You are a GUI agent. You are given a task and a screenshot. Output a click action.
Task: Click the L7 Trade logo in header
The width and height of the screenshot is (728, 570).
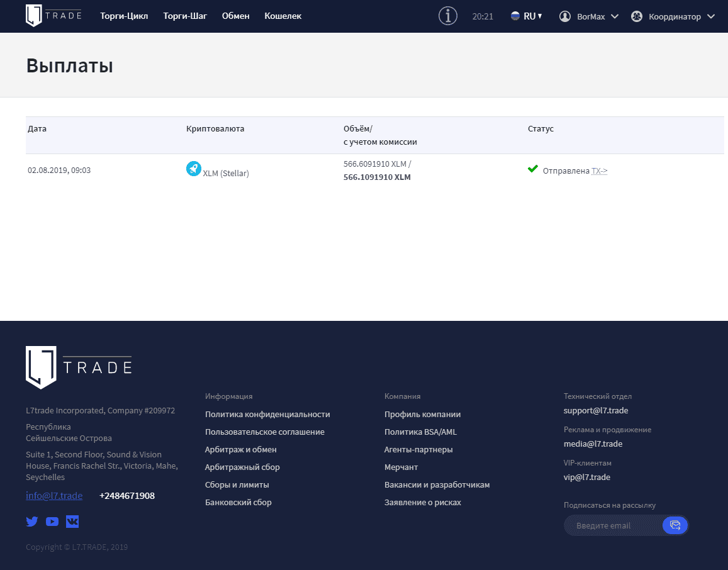click(53, 16)
